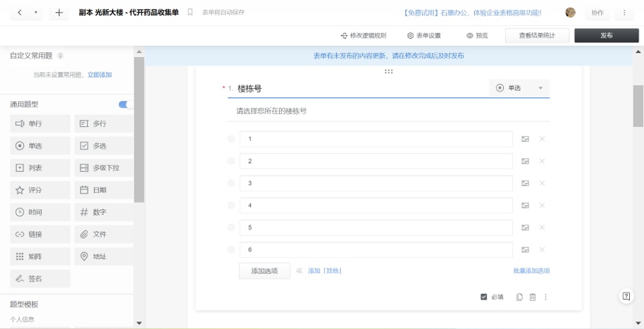Image resolution: width=644 pixels, height=329 pixels.
Task: Open 表单设置 form settings
Action: [424, 35]
